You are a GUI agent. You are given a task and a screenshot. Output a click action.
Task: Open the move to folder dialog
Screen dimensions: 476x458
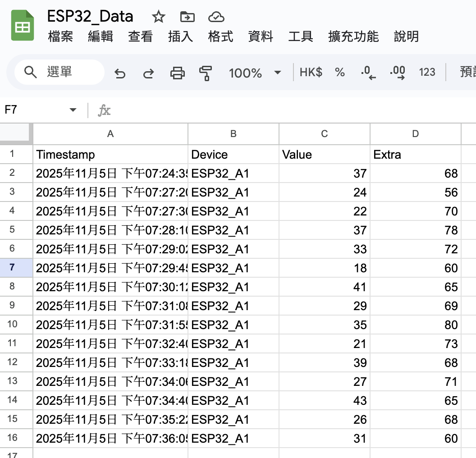[187, 17]
